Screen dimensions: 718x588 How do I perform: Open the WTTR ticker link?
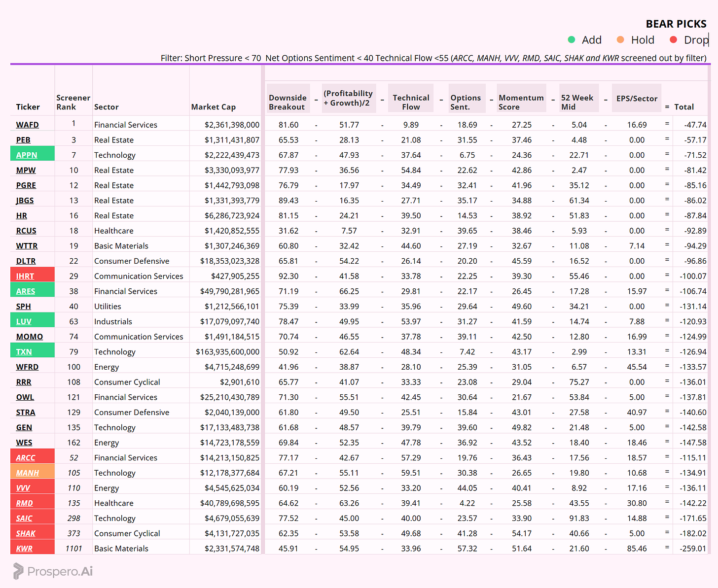(x=27, y=246)
